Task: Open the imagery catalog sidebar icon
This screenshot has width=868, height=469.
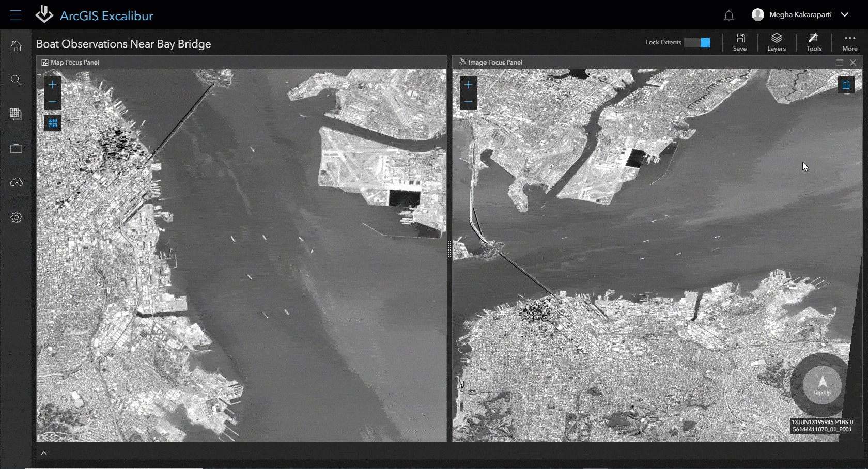Action: coord(16,114)
